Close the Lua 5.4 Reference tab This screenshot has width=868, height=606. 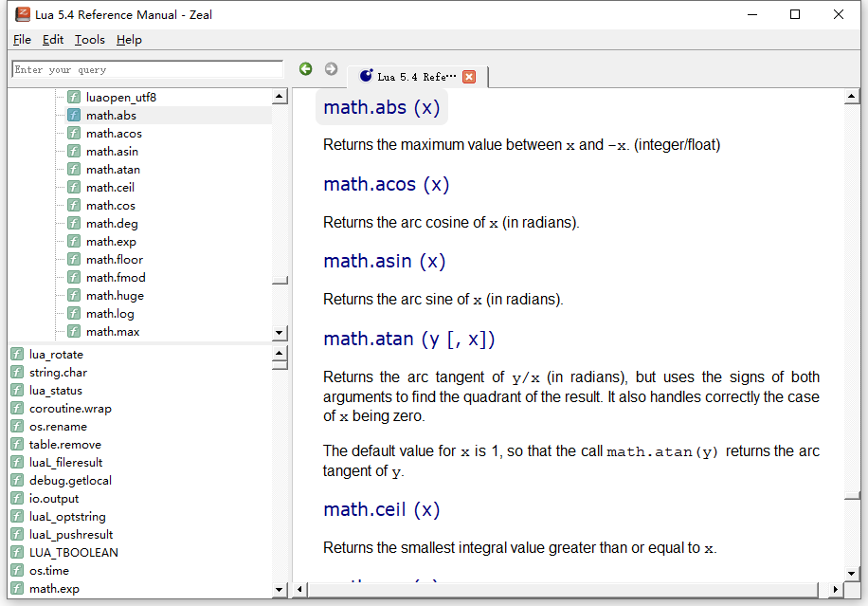[x=469, y=77]
